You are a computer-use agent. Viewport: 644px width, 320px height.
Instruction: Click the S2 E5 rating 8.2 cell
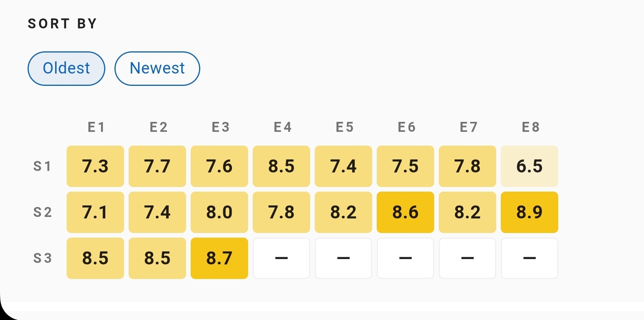[x=343, y=212]
